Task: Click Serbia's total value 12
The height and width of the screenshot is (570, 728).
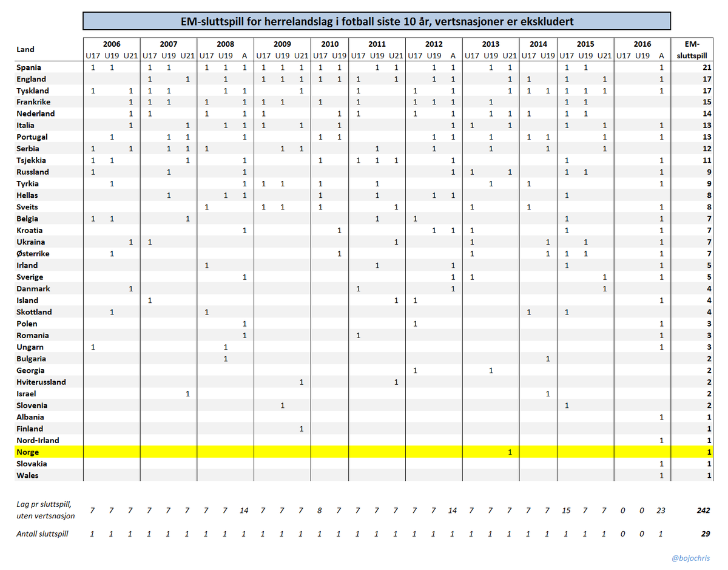Action: point(706,149)
